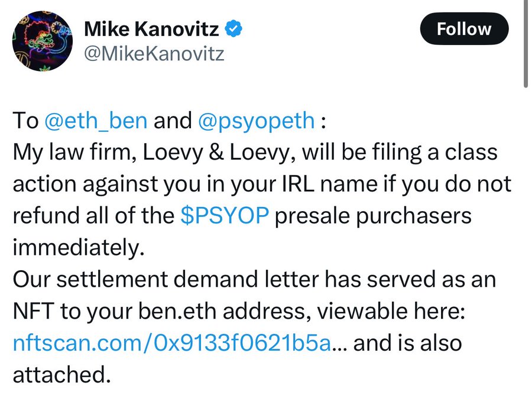Follow Mike Kanovitz with the Follow button

(464, 29)
